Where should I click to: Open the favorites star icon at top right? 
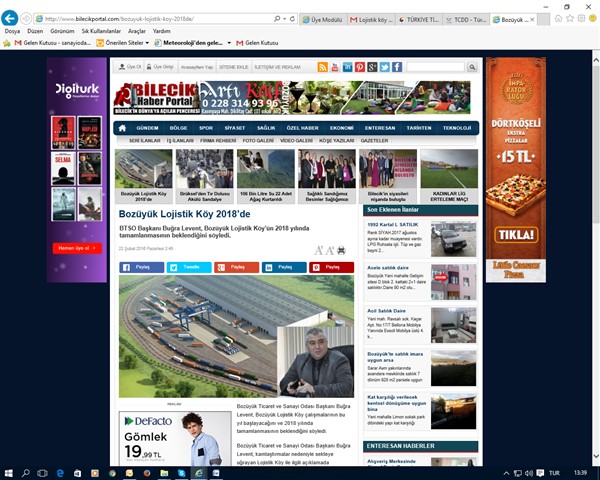570,18
